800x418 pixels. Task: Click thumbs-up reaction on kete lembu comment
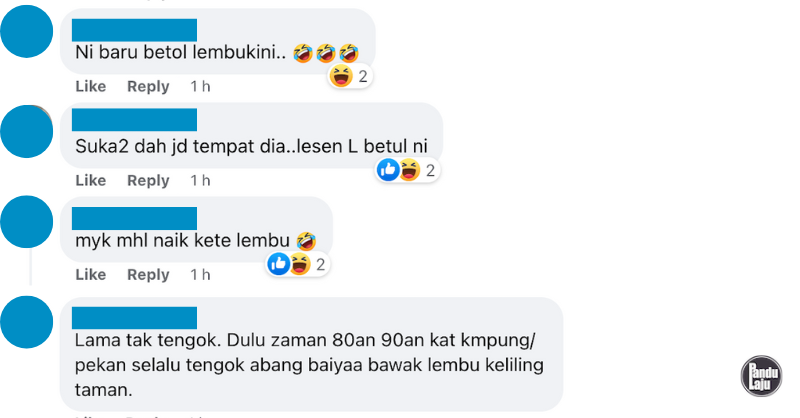coord(279,264)
